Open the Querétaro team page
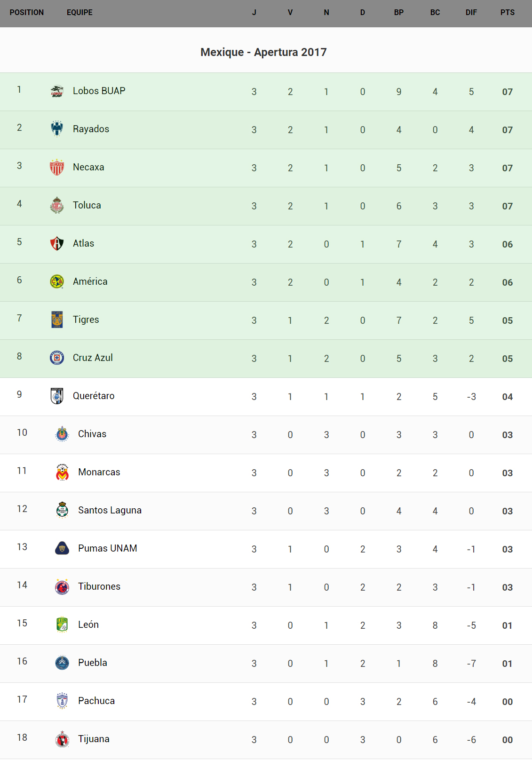The width and height of the screenshot is (532, 761). (94, 396)
